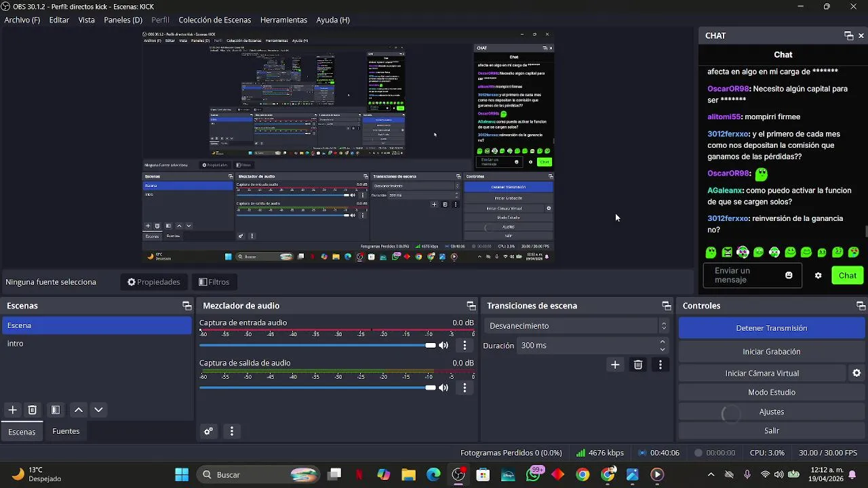Image resolution: width=868 pixels, height=488 pixels.
Task: Open File Explorer from taskbar
Action: click(x=408, y=474)
